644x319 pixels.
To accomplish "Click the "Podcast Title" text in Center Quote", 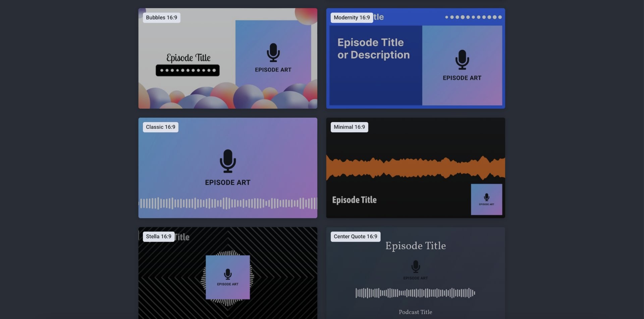I will tap(416, 312).
